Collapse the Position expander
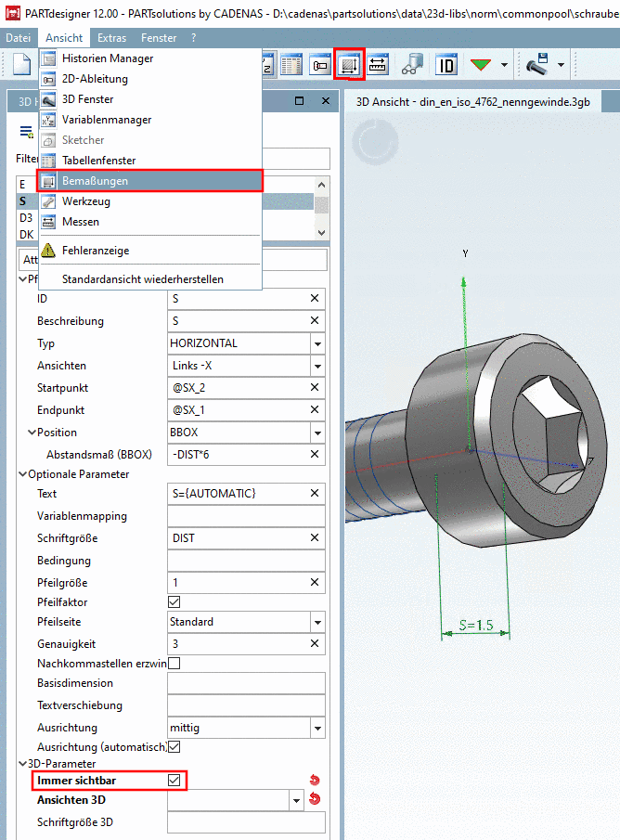Image resolution: width=620 pixels, height=840 pixels. [32, 432]
